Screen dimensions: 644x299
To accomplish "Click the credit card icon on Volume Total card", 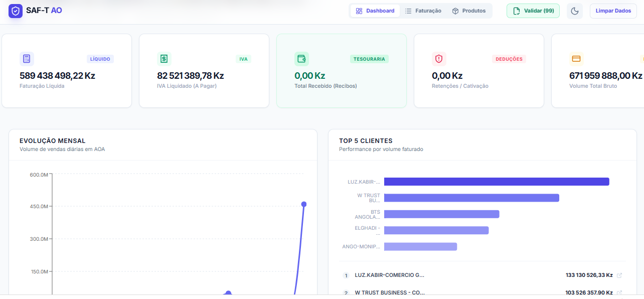I will coord(576,59).
